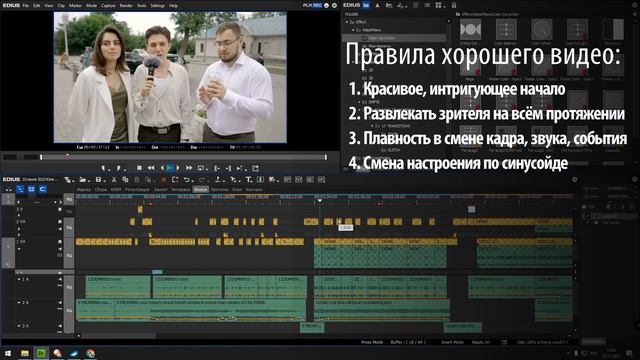Open File Explorer from the taskbar
The image size is (640, 360).
pyautogui.click(x=25, y=353)
